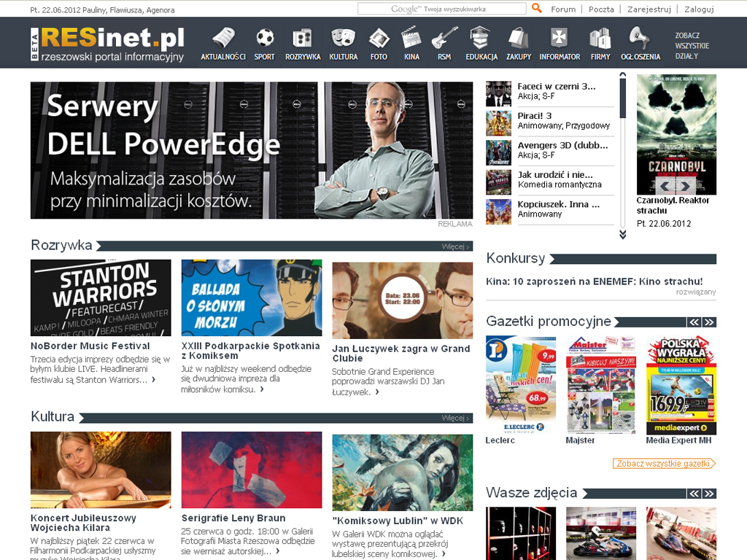
Task: Open Ogłoszenia megaphone icon
Action: tap(640, 38)
